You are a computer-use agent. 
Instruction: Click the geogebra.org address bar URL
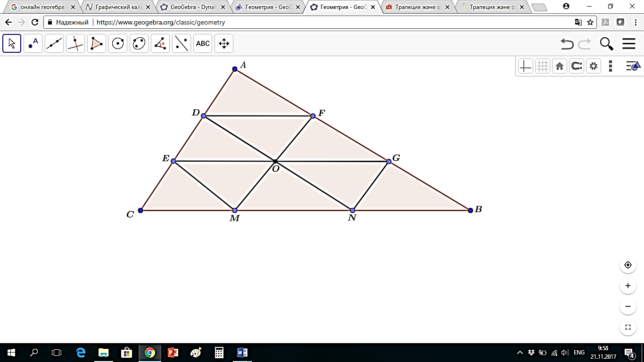point(161,22)
